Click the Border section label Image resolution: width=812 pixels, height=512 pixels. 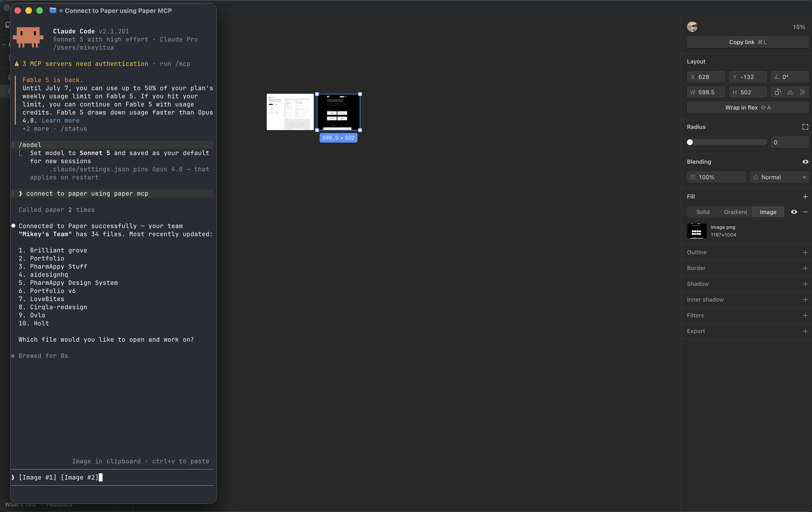[696, 268]
